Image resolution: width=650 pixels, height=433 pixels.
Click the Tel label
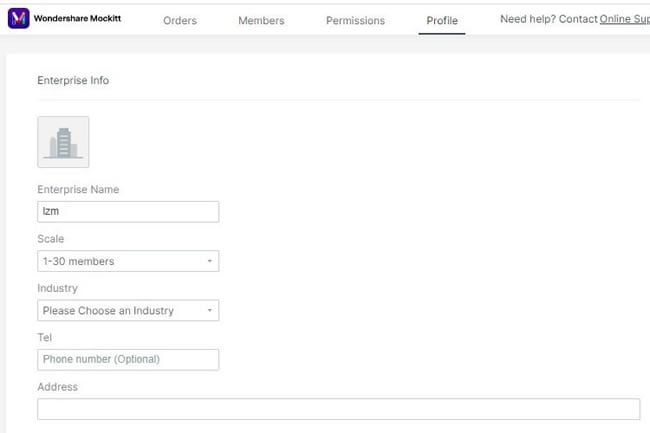(x=44, y=337)
